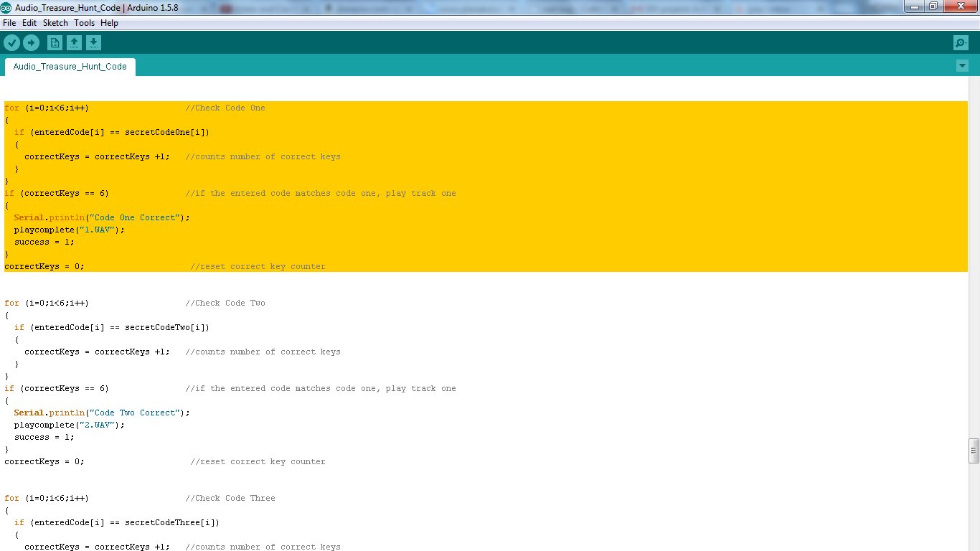Click "correctKeys = 0;" in the highlighted block
Screen dimensions: 980x551
point(44,267)
